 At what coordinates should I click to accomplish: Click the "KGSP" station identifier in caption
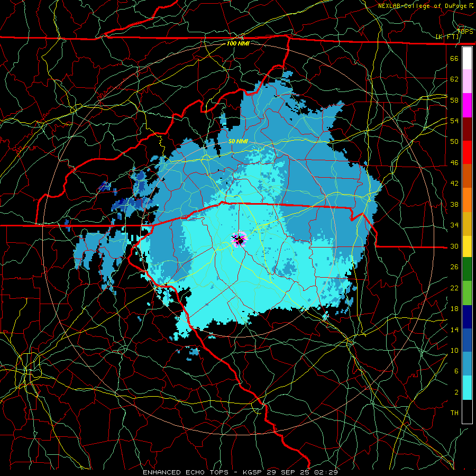pos(253,472)
